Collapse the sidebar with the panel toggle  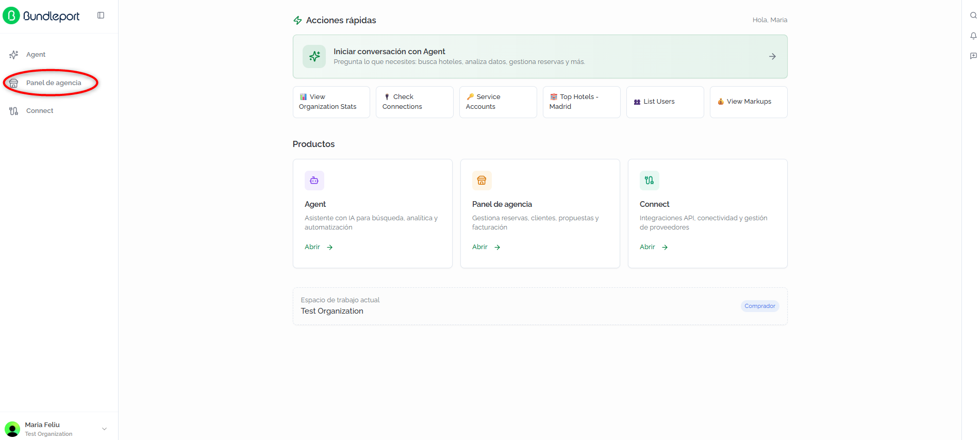[101, 15]
